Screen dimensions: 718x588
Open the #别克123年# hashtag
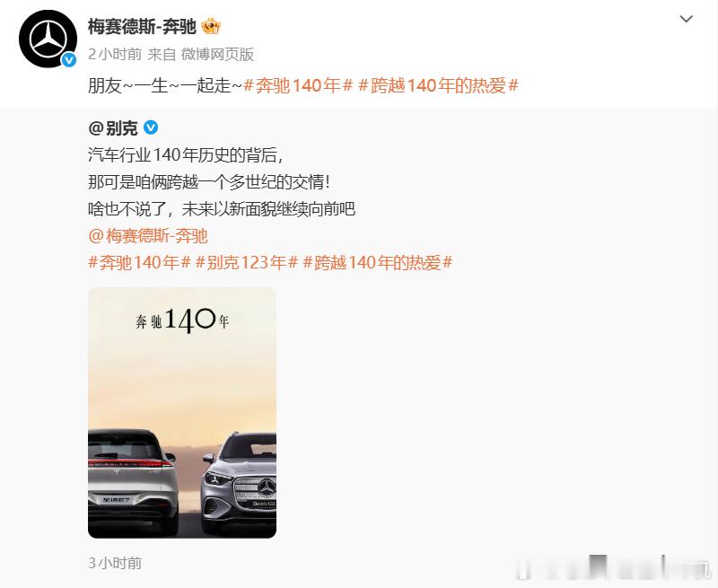click(247, 263)
